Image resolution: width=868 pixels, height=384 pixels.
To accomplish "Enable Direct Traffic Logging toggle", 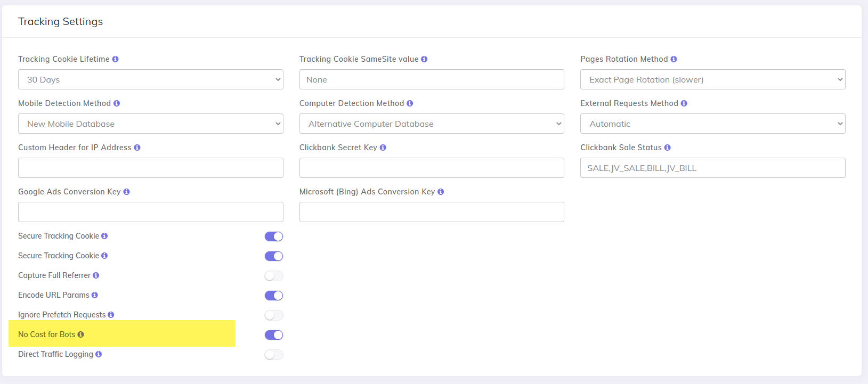I will click(x=274, y=355).
